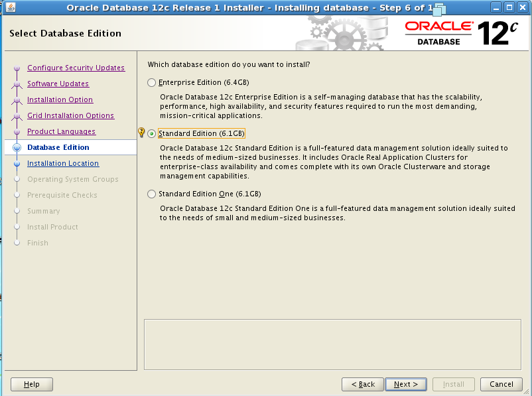Select Standard Edition radio button
The width and height of the screenshot is (532, 396).
pyautogui.click(x=152, y=134)
